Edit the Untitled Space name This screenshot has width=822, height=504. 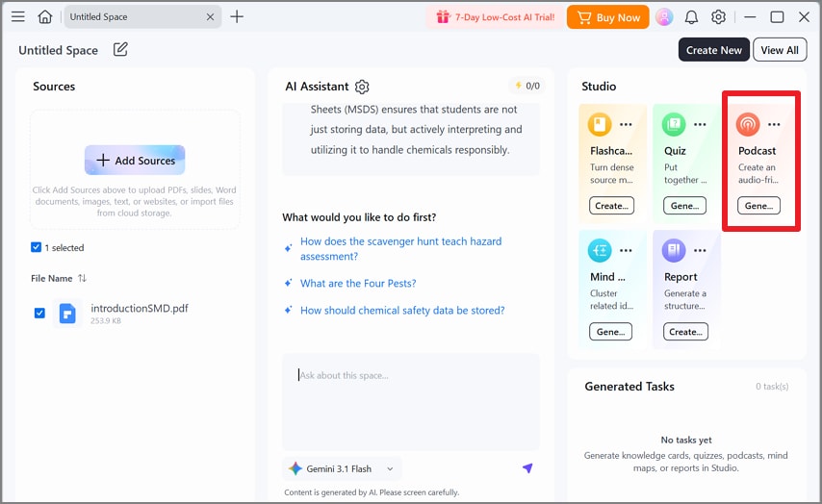tap(120, 49)
